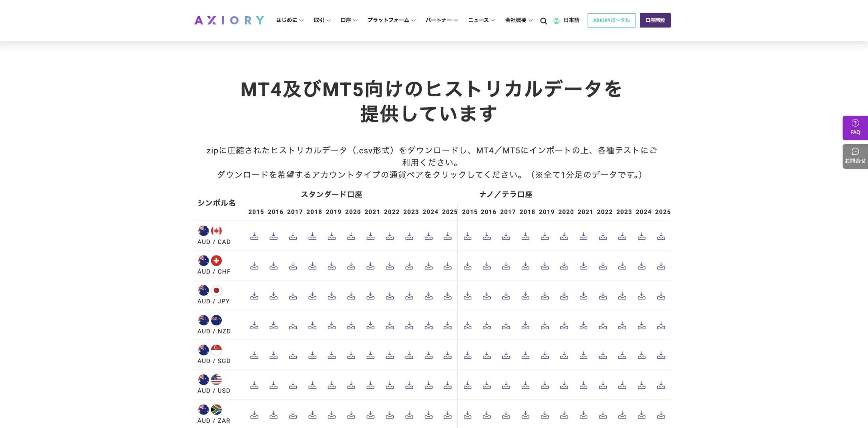Download AUD / JPY Nano/Tera 2020 data

coord(564,296)
